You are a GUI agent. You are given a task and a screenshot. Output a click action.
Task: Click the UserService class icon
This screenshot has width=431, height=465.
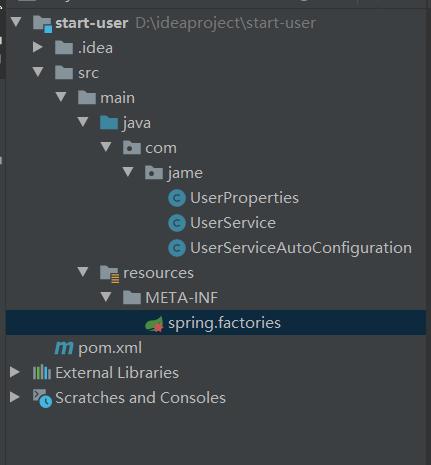click(x=177, y=223)
